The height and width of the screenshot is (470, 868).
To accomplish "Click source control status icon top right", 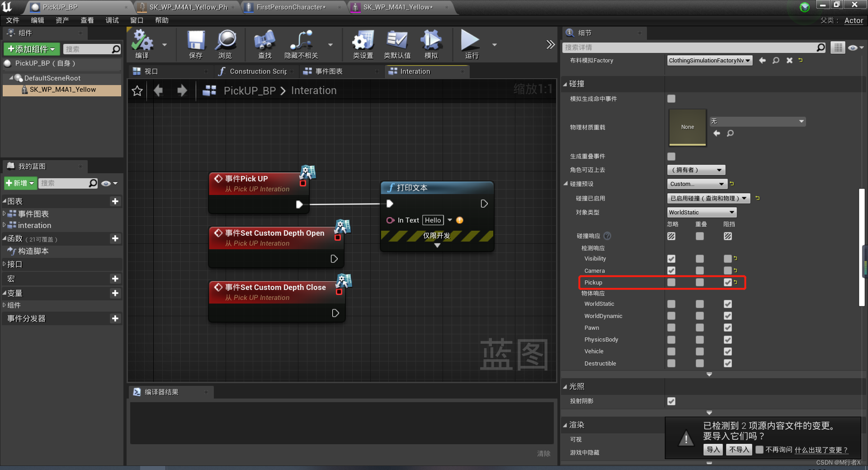I will click(805, 7).
